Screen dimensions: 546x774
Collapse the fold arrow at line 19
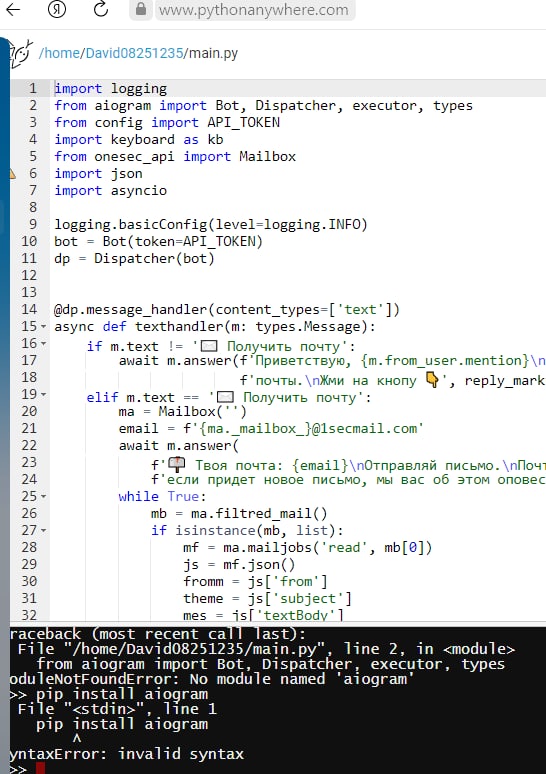click(x=43, y=394)
